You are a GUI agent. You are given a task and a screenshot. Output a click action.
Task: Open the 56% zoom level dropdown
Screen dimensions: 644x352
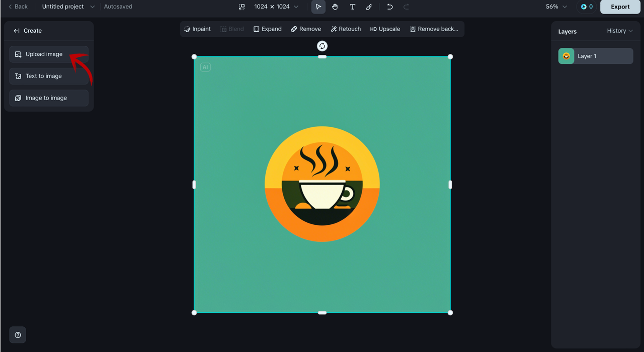point(556,7)
